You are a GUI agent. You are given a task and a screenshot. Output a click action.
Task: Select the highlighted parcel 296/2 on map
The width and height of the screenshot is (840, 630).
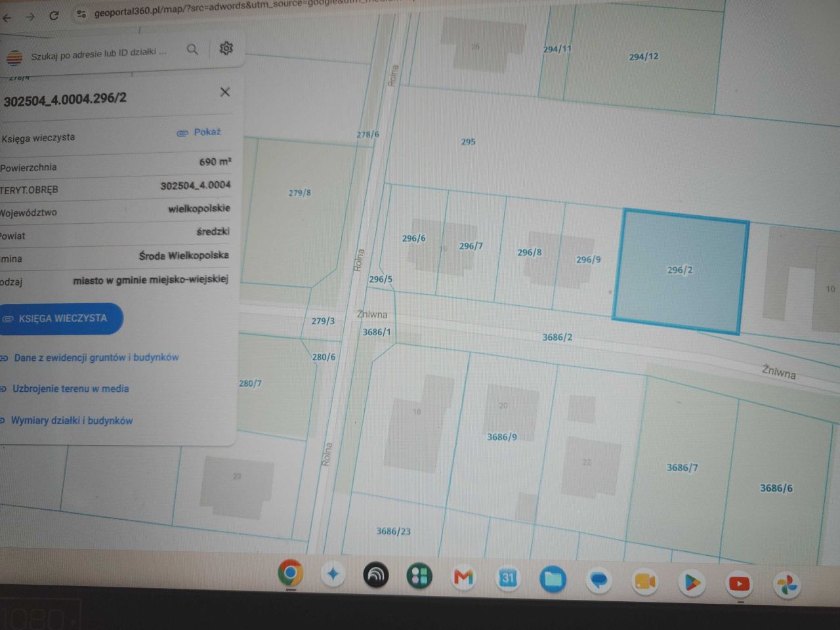pyautogui.click(x=681, y=270)
